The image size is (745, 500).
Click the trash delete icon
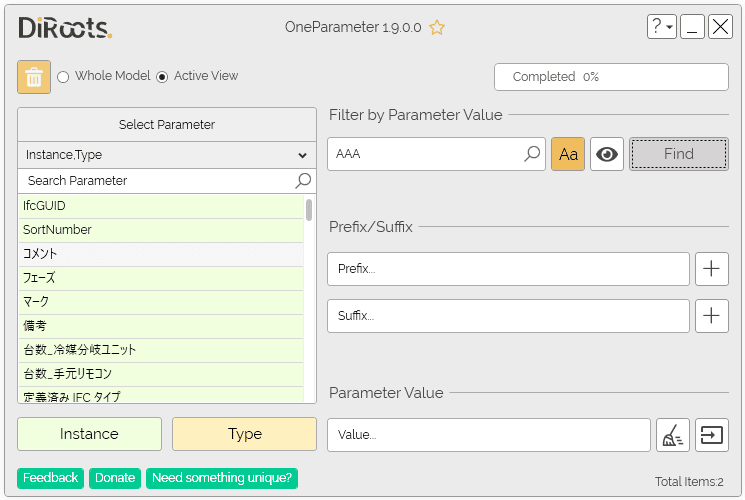33,77
